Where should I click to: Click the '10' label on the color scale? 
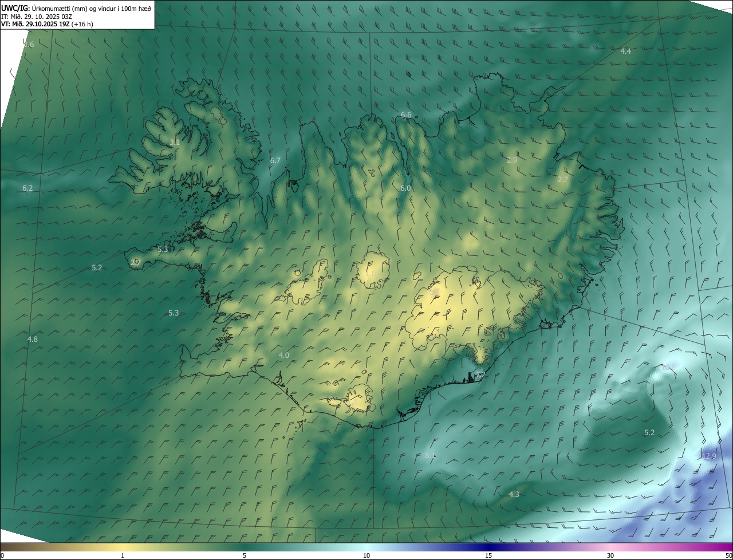[366, 556]
